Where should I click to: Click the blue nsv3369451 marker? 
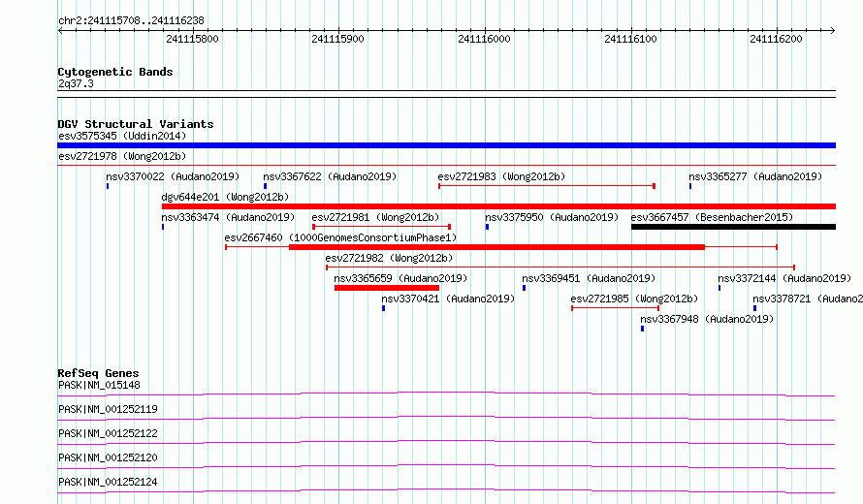pyautogui.click(x=524, y=288)
